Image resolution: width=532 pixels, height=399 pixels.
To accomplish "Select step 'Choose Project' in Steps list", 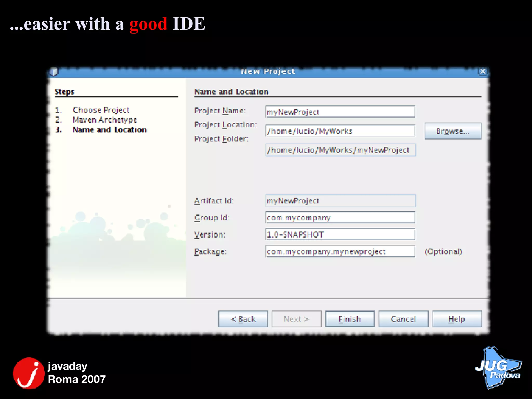I will 101,110.
